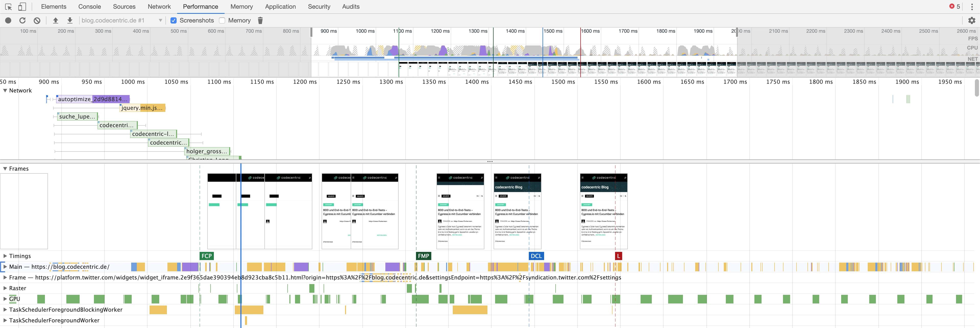
Task: Click the FCP timing marker
Action: coord(206,256)
